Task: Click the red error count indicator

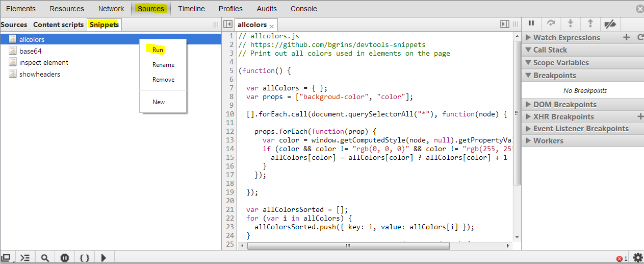Action: click(x=622, y=259)
